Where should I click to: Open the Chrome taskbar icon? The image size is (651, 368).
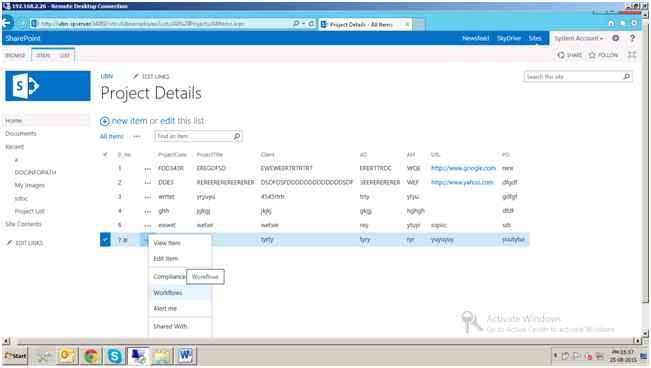point(91,356)
